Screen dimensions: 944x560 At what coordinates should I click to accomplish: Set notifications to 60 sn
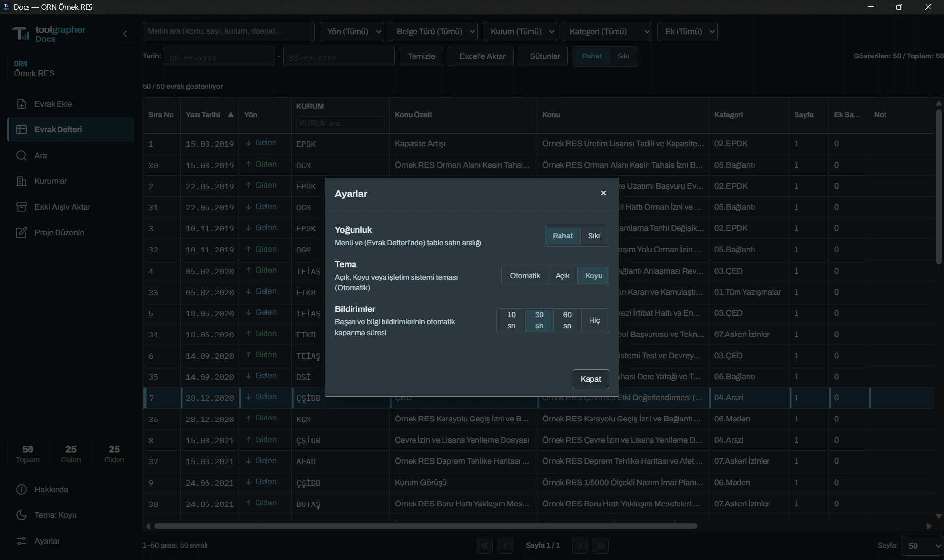pyautogui.click(x=567, y=320)
